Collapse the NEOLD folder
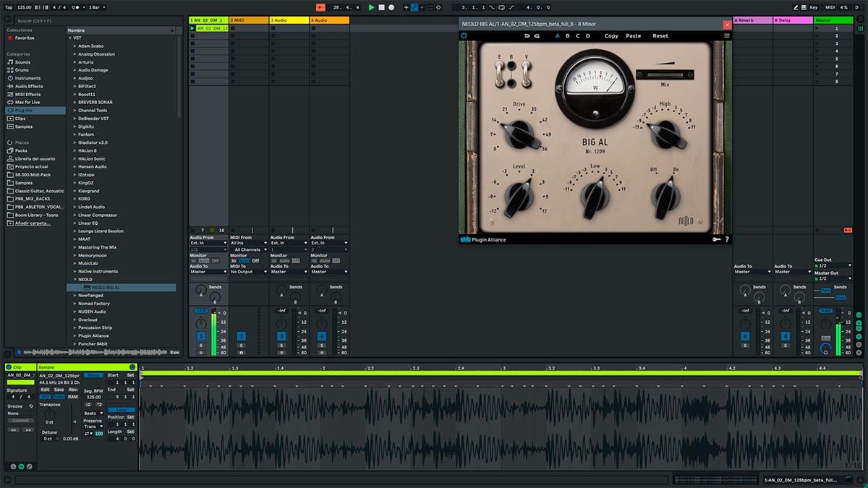 click(75, 279)
